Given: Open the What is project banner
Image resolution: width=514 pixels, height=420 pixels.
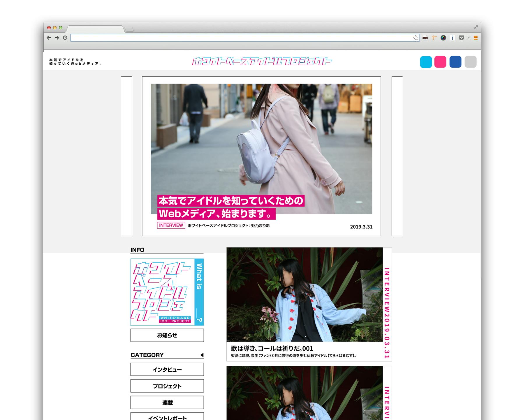Looking at the screenshot, I should pyautogui.click(x=167, y=292).
